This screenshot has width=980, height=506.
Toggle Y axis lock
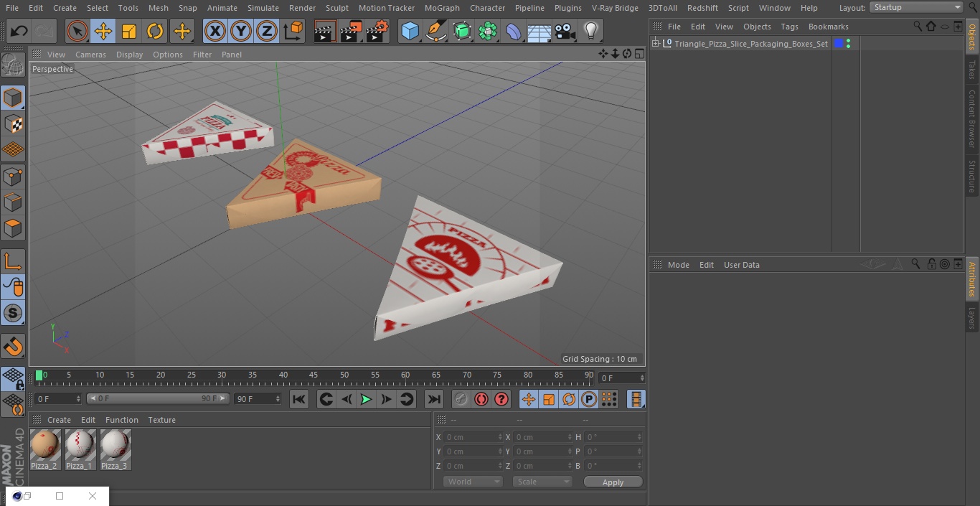coord(240,31)
